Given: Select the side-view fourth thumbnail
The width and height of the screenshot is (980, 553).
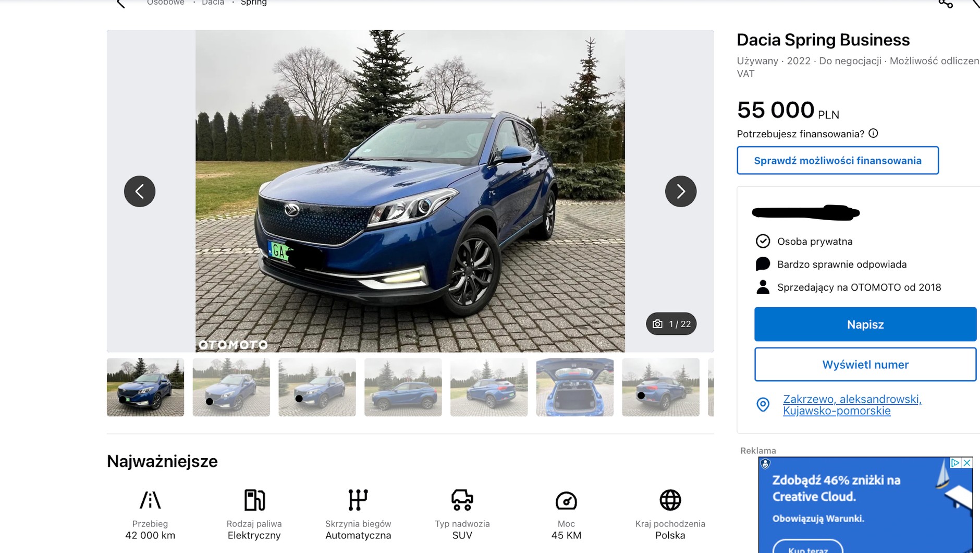Looking at the screenshot, I should click(x=403, y=387).
